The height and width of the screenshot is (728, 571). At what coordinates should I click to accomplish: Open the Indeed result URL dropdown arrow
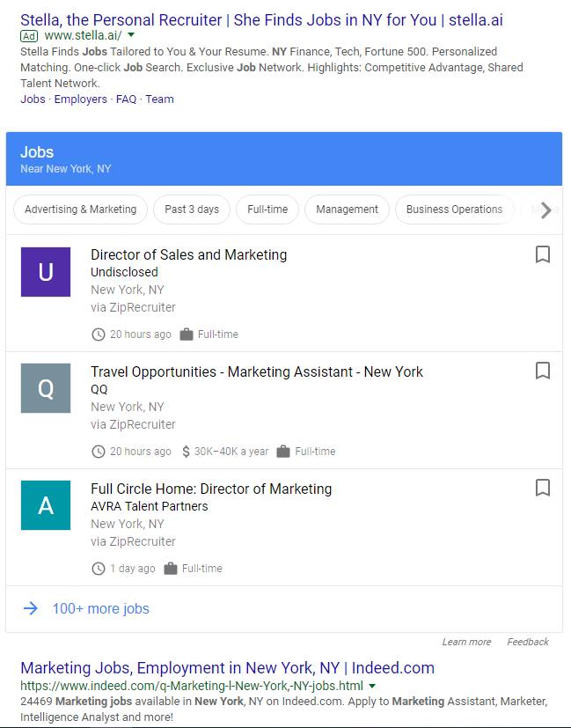point(372,686)
